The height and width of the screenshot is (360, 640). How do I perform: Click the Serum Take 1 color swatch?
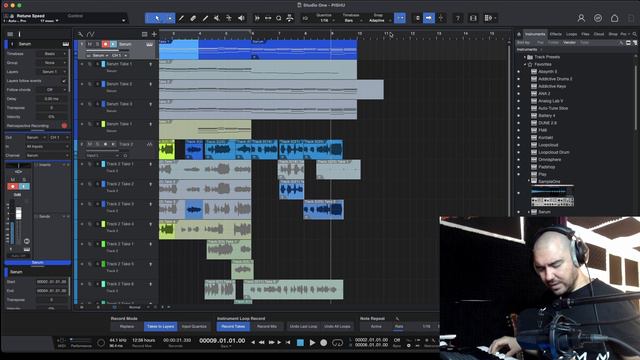coord(103,64)
